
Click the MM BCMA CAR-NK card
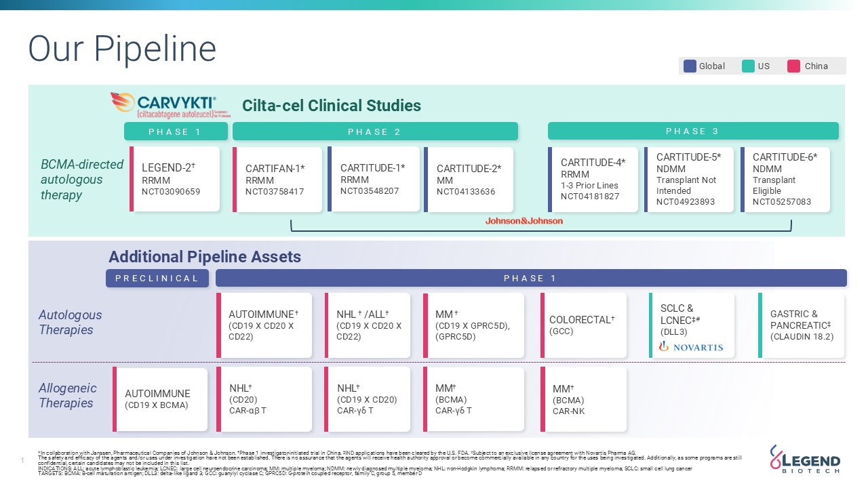(583, 399)
